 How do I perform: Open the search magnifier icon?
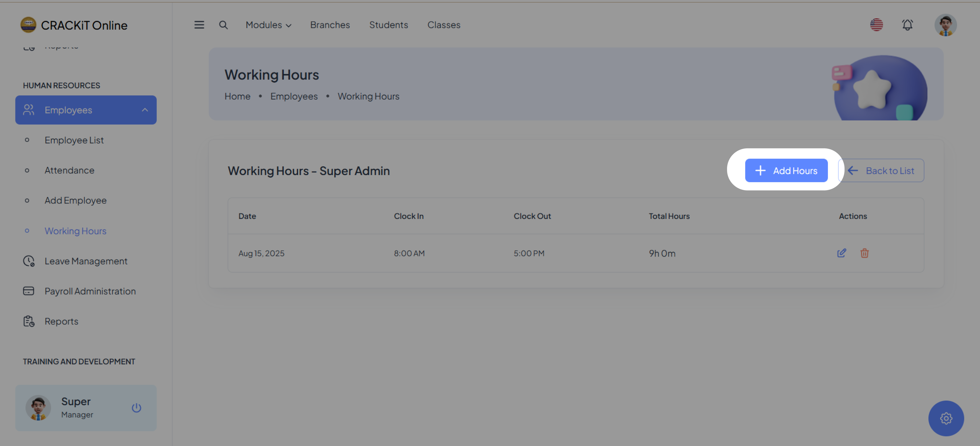(223, 25)
